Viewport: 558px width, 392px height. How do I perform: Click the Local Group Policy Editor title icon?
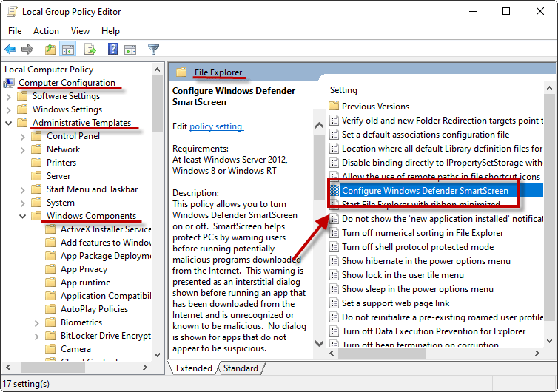click(x=12, y=12)
